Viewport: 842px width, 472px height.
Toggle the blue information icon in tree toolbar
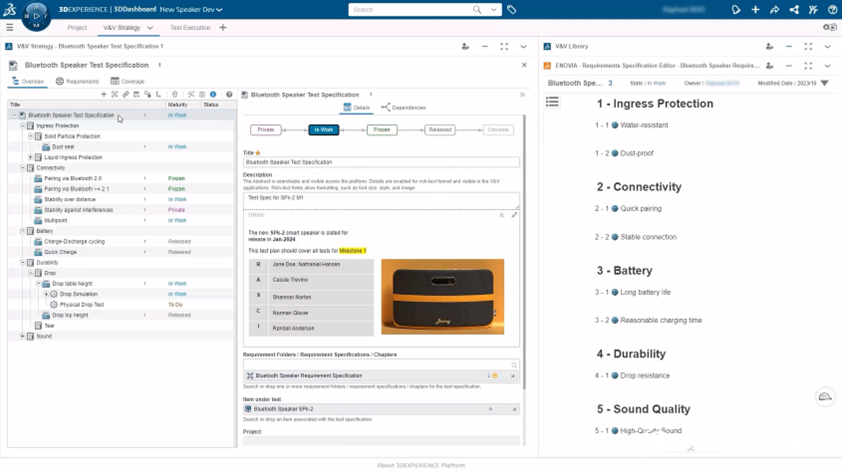pos(213,95)
